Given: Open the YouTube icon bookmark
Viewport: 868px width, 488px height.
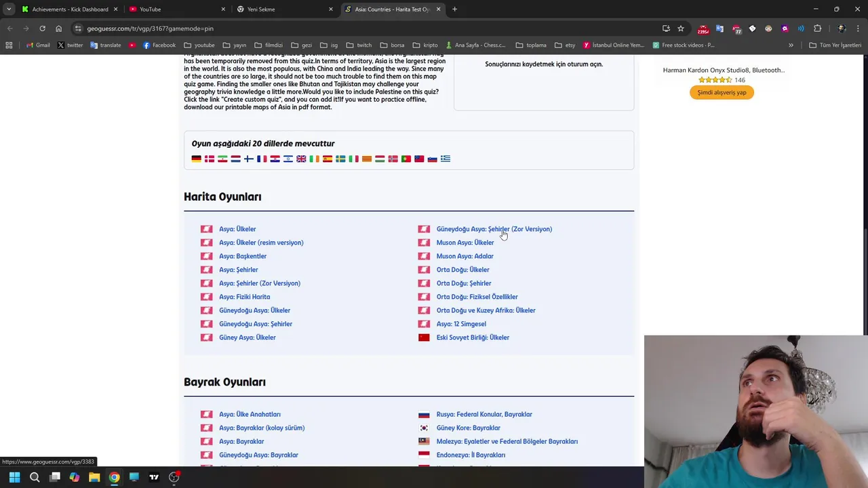Looking at the screenshot, I should (132, 45).
